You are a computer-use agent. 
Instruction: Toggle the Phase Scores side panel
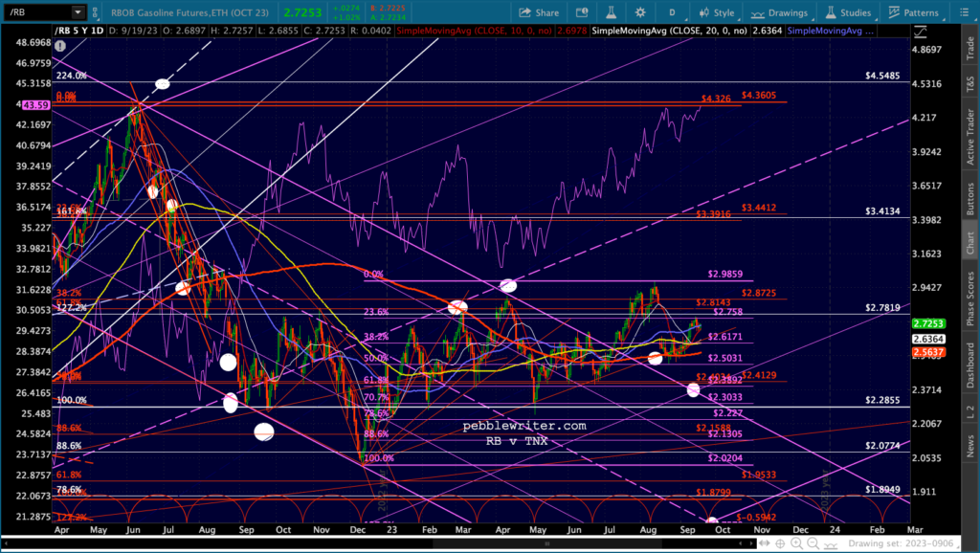coord(970,299)
